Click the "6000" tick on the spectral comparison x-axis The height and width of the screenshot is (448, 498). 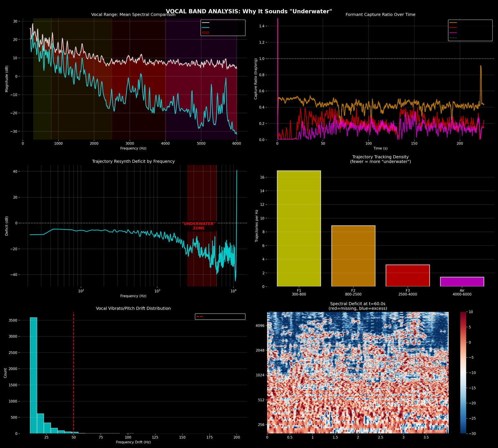click(237, 143)
